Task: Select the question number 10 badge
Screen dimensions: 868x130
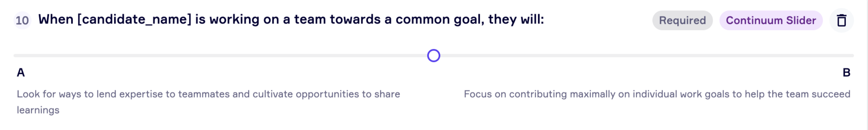Action: pos(22,20)
